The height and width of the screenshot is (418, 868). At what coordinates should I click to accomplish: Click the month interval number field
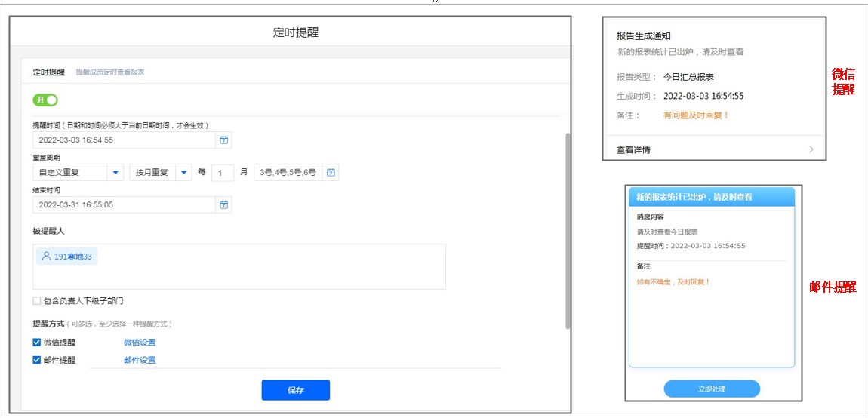pyautogui.click(x=222, y=173)
